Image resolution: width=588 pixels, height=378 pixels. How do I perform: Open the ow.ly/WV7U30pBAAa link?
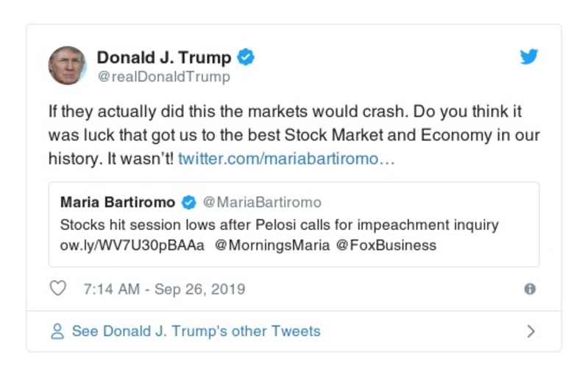tap(132, 245)
